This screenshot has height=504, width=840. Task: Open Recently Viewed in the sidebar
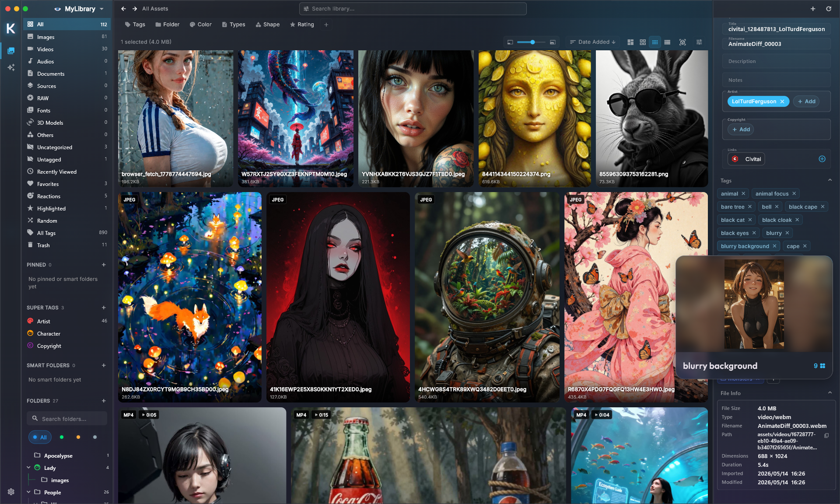click(x=67, y=171)
